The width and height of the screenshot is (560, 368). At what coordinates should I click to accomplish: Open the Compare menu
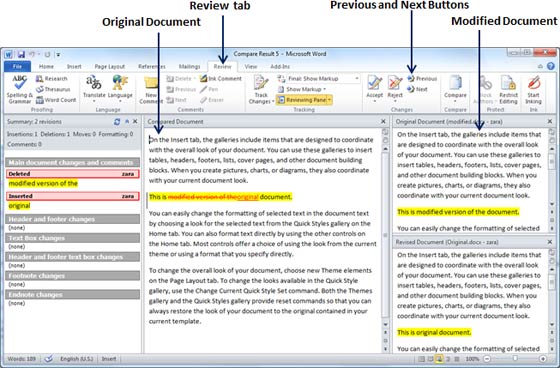pos(455,89)
